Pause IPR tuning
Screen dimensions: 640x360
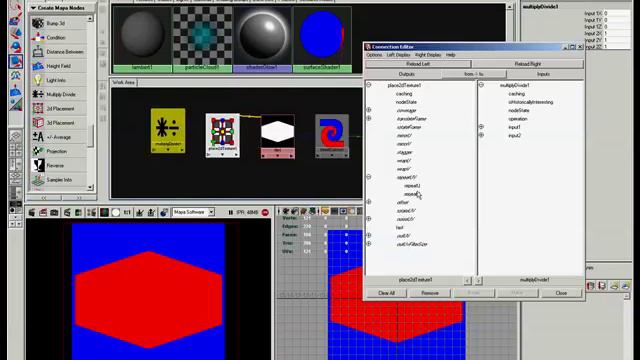pos(231,212)
